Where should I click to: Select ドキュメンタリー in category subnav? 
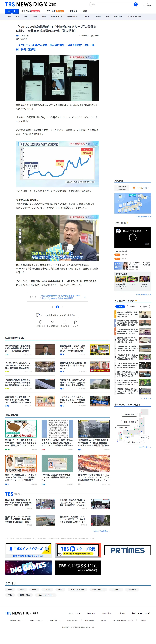134,16
